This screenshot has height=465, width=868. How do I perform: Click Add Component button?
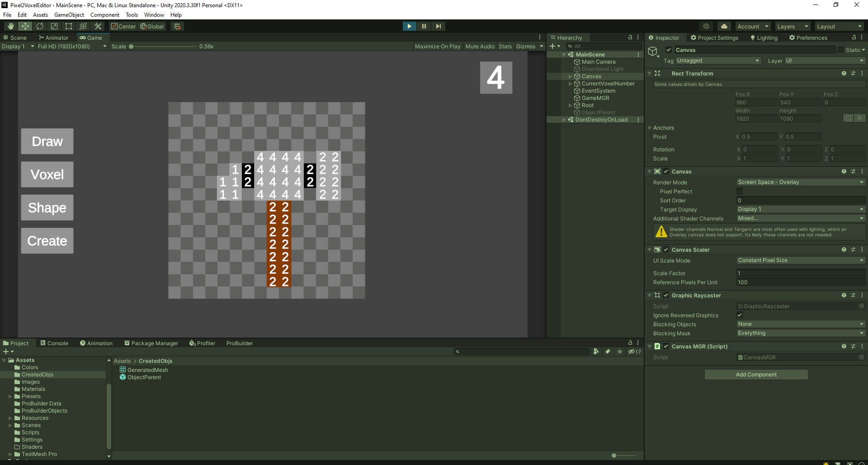pyautogui.click(x=756, y=375)
